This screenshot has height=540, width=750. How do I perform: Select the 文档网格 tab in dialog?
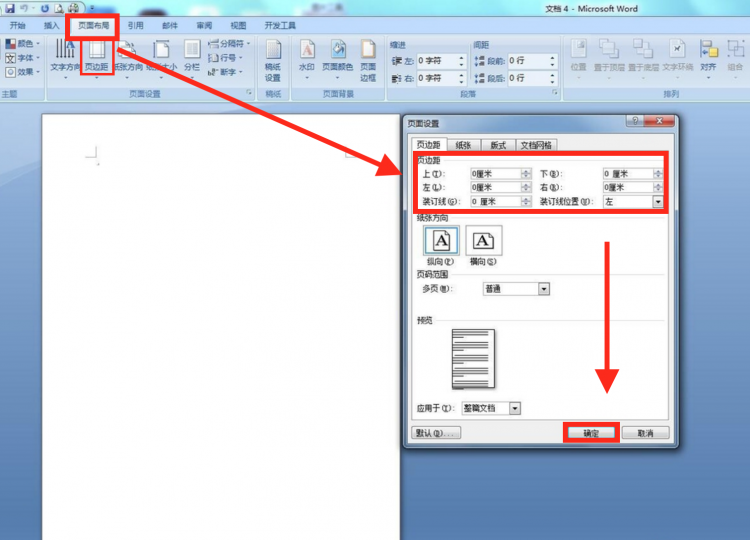click(536, 145)
